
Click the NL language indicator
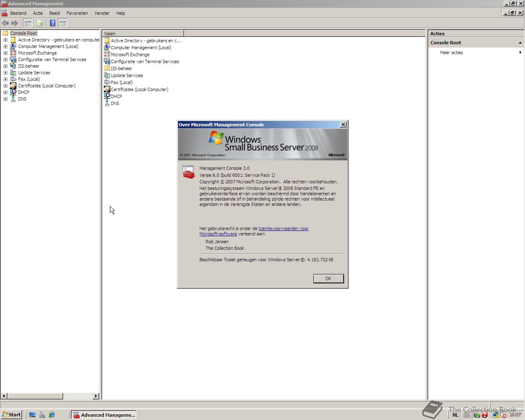[x=455, y=415]
